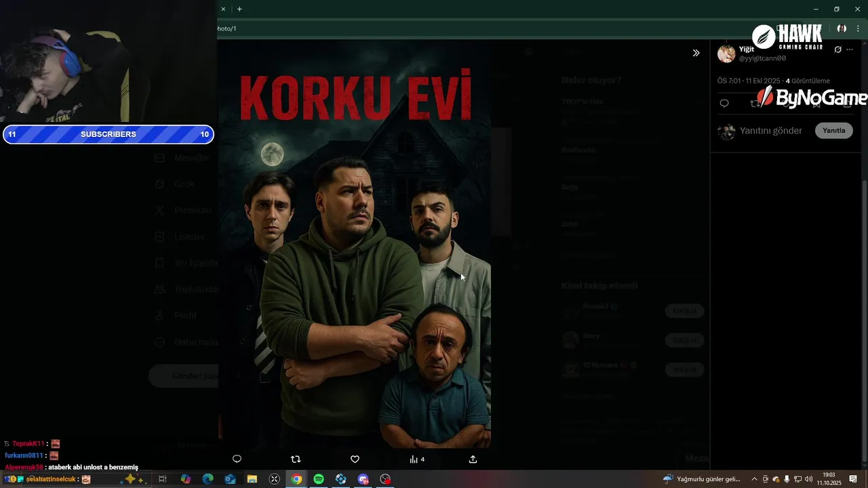Open Yiğit's profile avatar

point(726,54)
